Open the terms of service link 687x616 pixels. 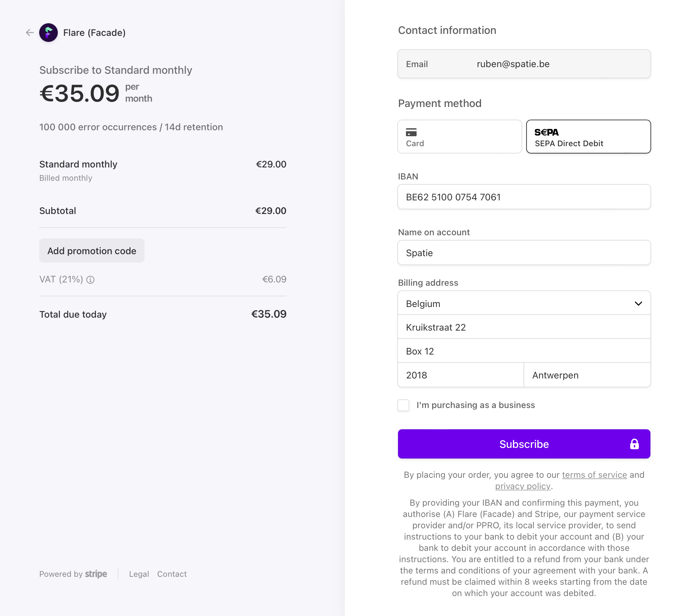[594, 475]
